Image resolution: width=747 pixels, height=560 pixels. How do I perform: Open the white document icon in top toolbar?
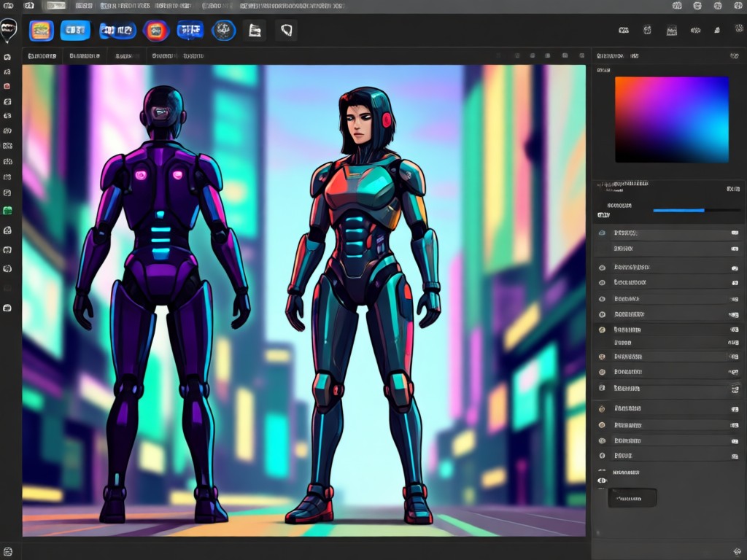[x=255, y=31]
